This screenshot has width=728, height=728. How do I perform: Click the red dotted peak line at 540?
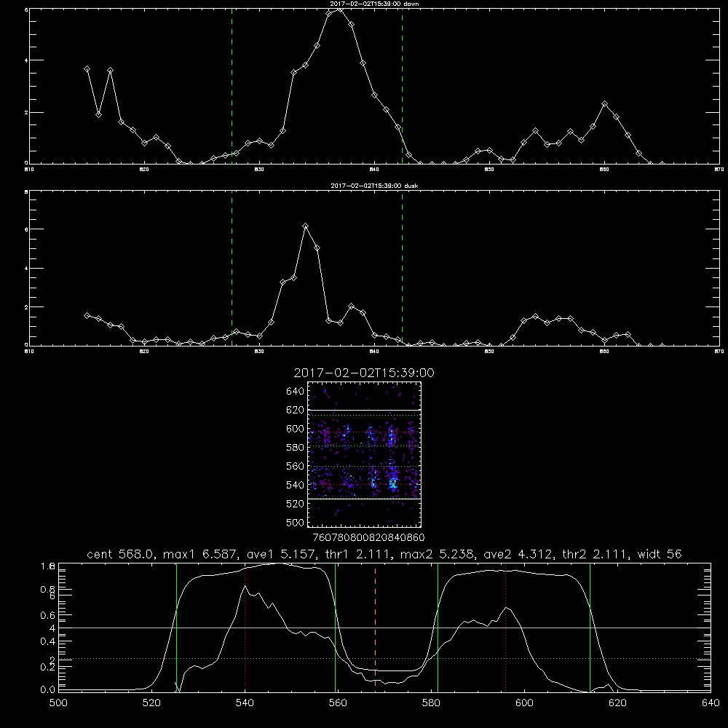245,627
